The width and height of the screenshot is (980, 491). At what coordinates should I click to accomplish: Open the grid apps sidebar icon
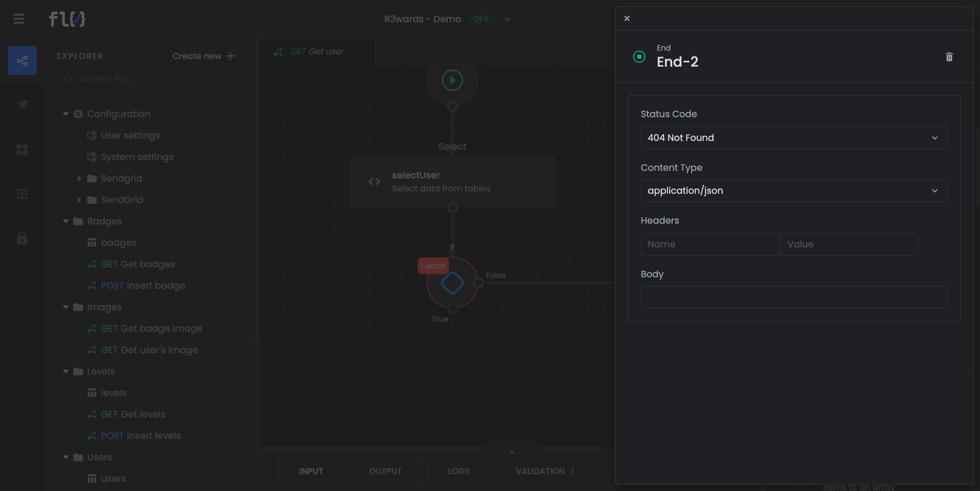(x=22, y=194)
